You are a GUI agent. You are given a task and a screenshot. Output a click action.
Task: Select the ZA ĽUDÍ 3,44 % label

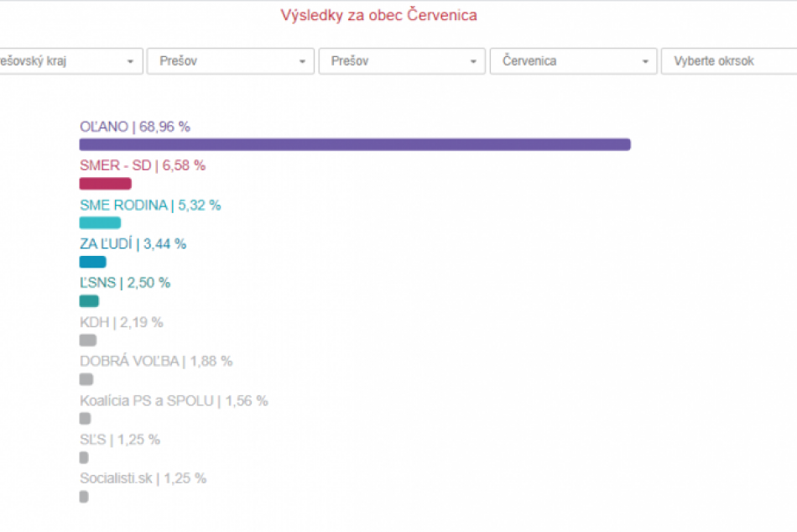pyautogui.click(x=133, y=244)
